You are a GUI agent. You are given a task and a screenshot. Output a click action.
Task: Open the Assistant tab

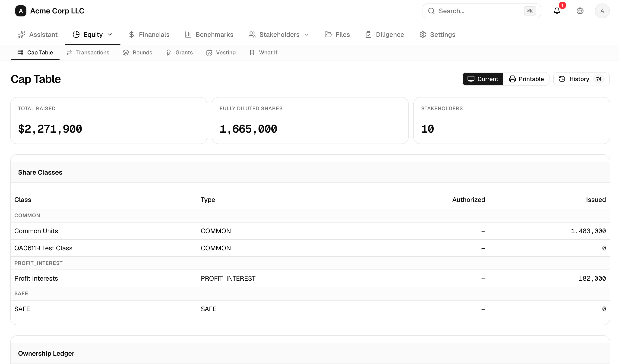[38, 35]
